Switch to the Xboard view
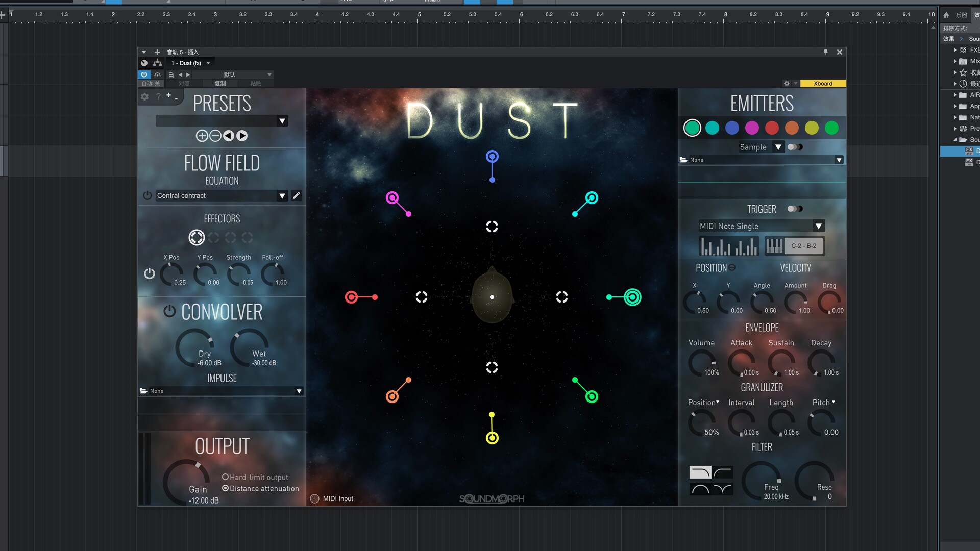The height and width of the screenshot is (551, 980). pyautogui.click(x=822, y=83)
